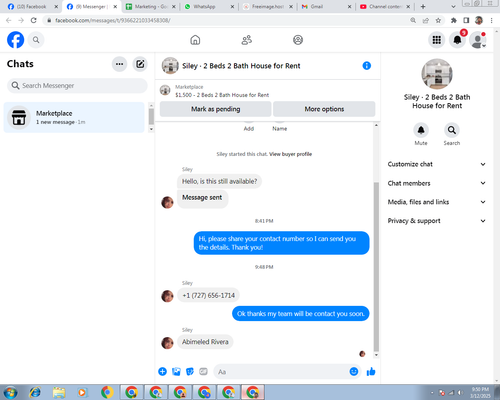Click More options button

click(x=324, y=109)
